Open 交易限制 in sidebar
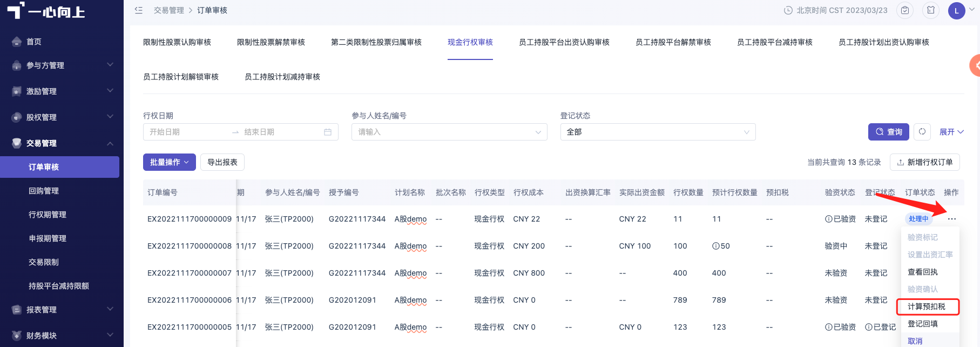Viewport: 980px width, 347px height. coord(59,262)
